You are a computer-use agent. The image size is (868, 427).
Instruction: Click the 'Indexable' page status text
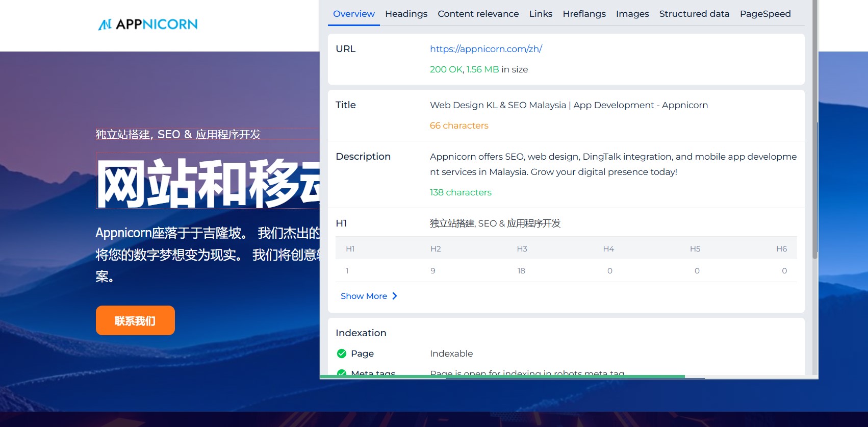pyautogui.click(x=451, y=354)
